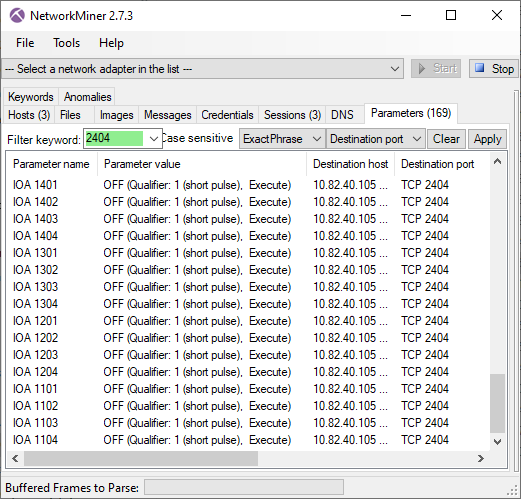Viewport: 521px width, 499px height.
Task: Select the IOA 1101 parameter row
Action: 248,389
